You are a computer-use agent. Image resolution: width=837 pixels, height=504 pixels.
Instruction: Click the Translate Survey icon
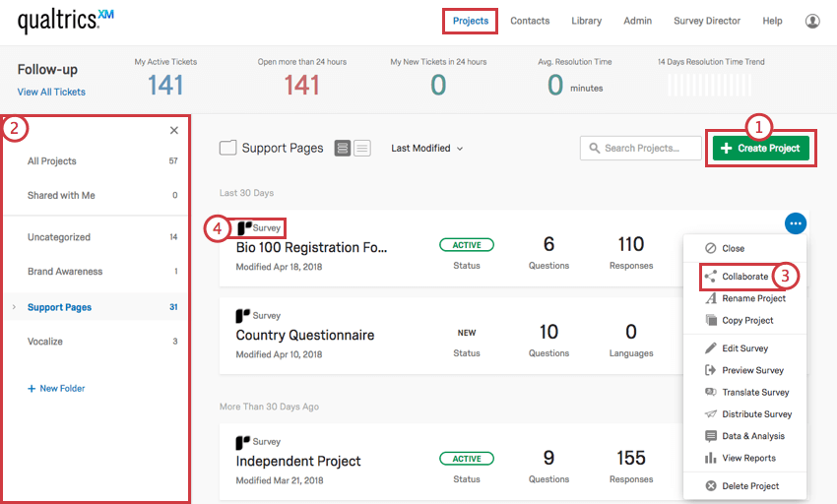click(x=711, y=392)
